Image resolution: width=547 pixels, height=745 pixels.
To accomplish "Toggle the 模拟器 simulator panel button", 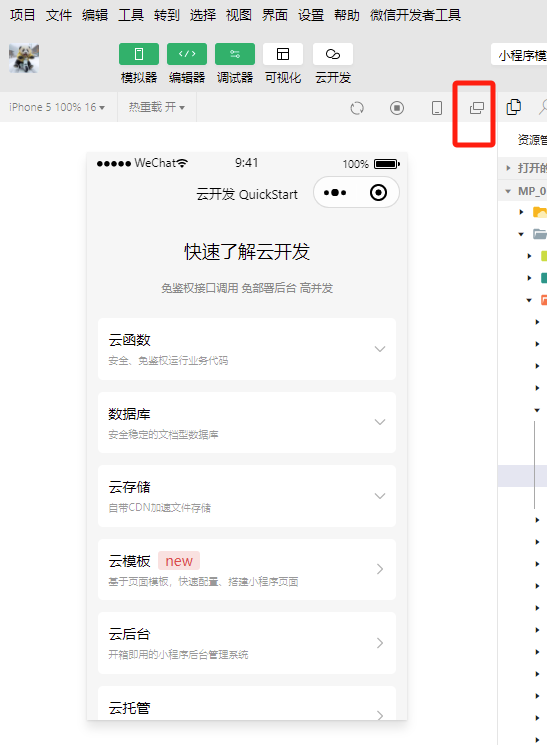I will (139, 54).
